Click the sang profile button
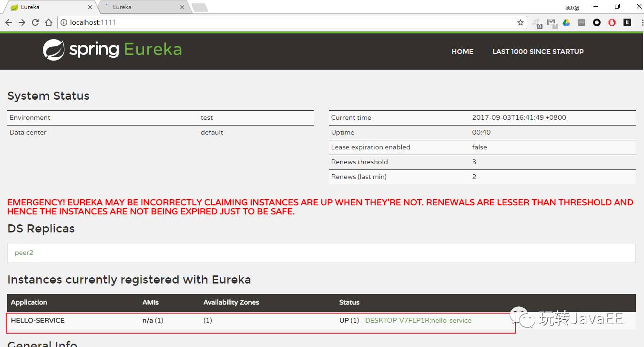The width and height of the screenshot is (644, 347). [572, 7]
